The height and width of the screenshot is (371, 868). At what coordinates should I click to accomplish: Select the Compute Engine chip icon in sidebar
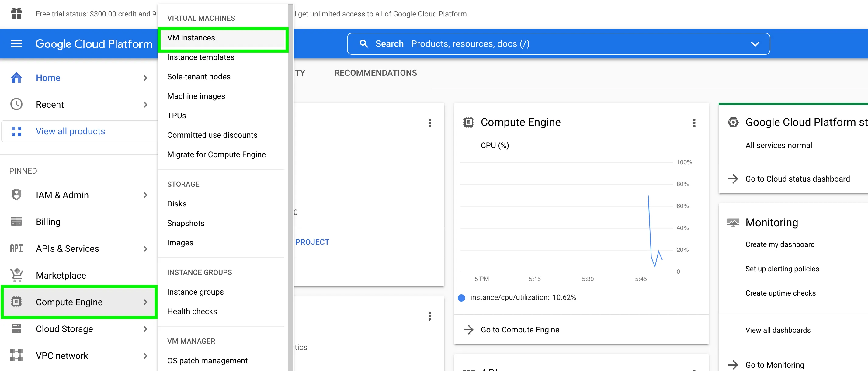pos(16,302)
